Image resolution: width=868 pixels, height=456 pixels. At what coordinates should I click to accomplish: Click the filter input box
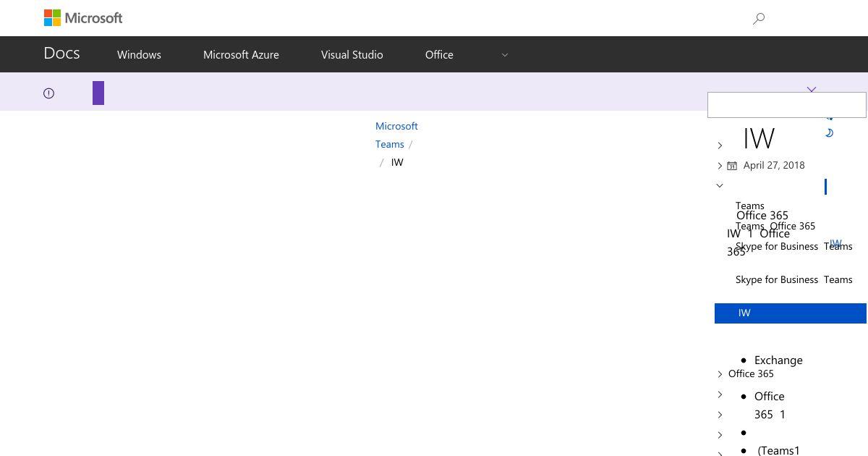point(787,105)
